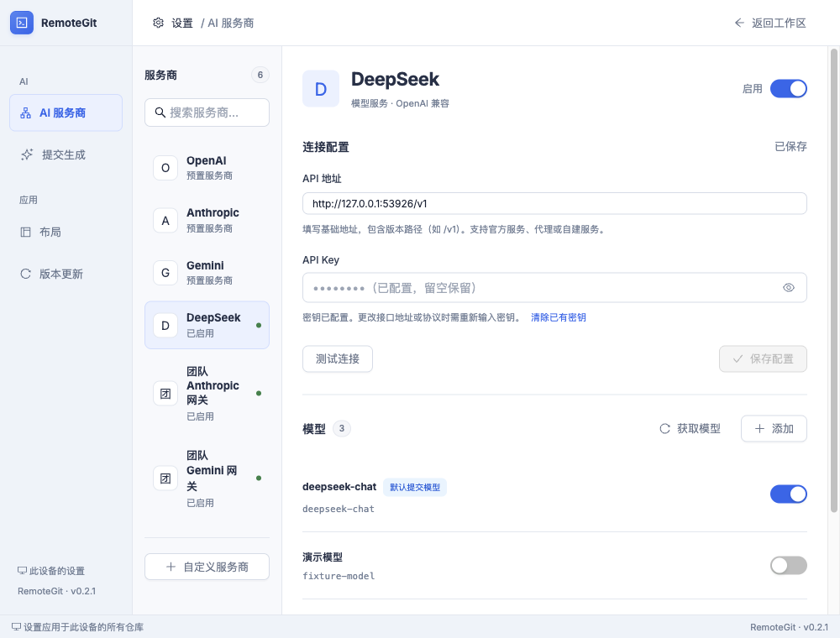Open the 提交生成 settings section
This screenshot has width=840, height=638.
click(x=66, y=154)
